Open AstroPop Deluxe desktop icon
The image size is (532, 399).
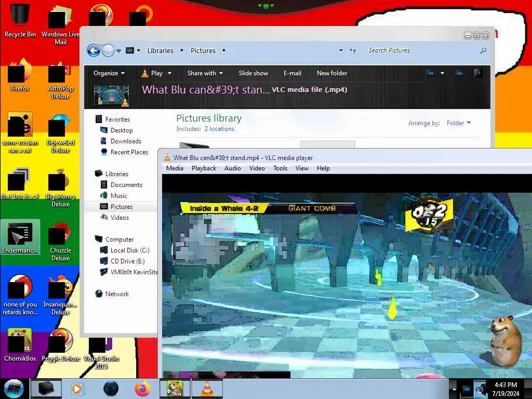pyautogui.click(x=60, y=79)
